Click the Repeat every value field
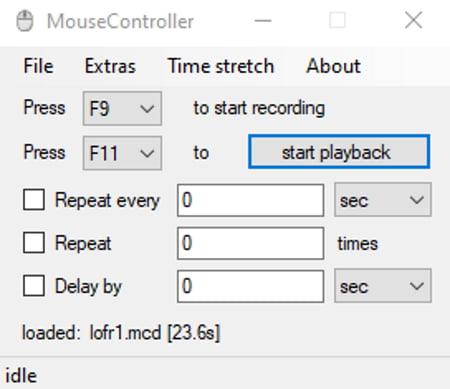The width and height of the screenshot is (450, 389). 250,200
